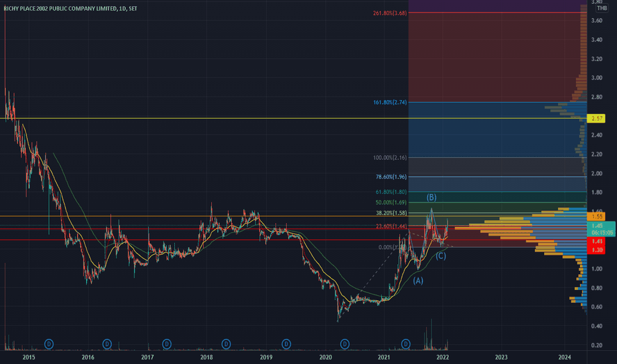Select the 23.60%(1.44) Fibonacci label
Image resolution: width=617 pixels, height=364 pixels.
click(391, 226)
